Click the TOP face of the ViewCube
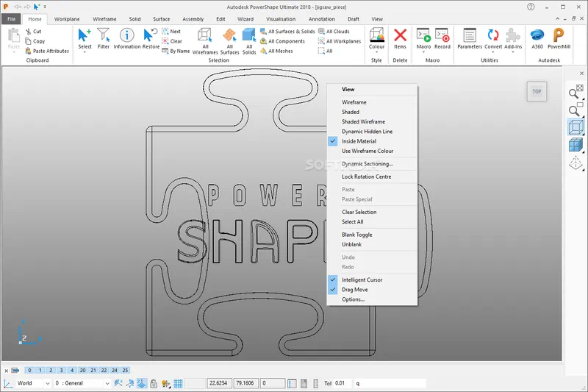Screen dimensions: 588x392 (x=537, y=91)
